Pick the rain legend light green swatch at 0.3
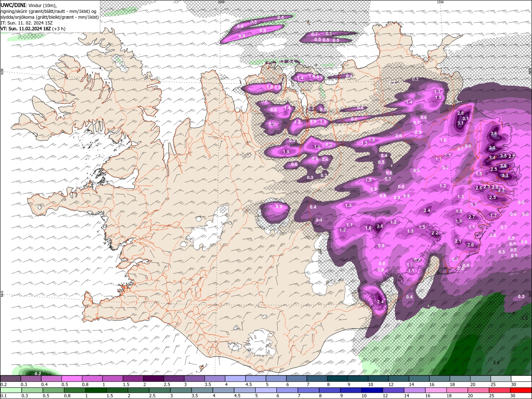Image resolution: width=532 pixels, height=399 pixels. pos(32,390)
